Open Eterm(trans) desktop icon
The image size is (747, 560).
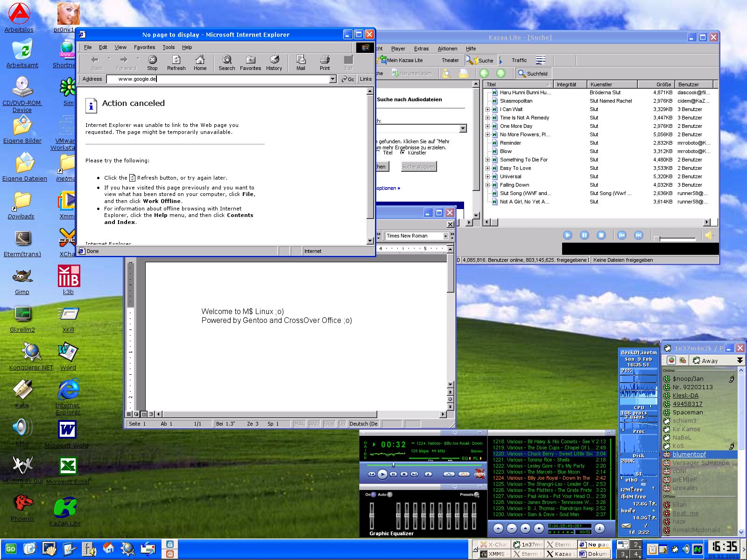coord(22,244)
